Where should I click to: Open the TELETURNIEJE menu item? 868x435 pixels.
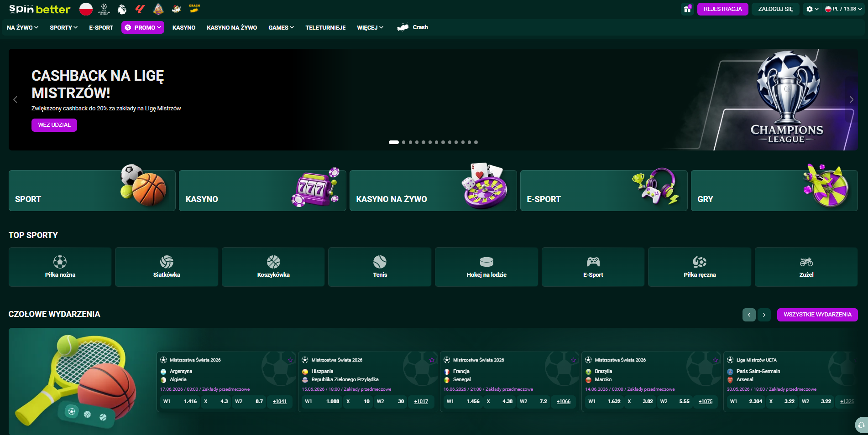pos(325,27)
